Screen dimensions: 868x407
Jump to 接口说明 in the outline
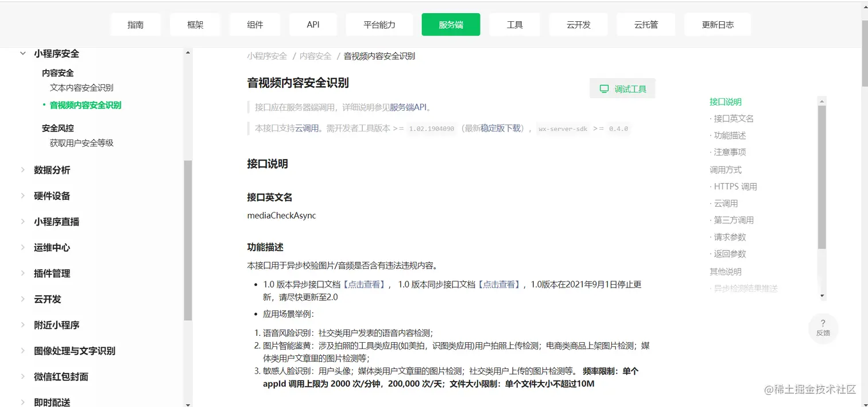[x=726, y=102]
